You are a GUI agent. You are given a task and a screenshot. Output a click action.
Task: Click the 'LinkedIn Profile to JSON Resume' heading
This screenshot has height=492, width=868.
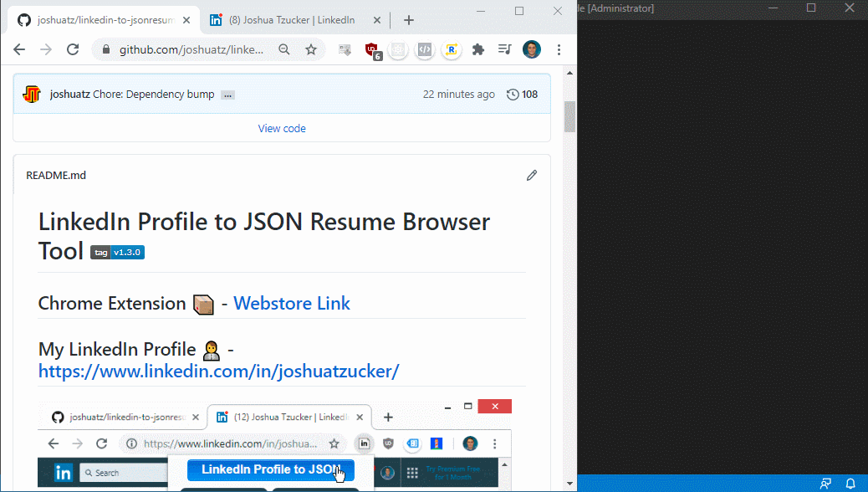coord(264,236)
